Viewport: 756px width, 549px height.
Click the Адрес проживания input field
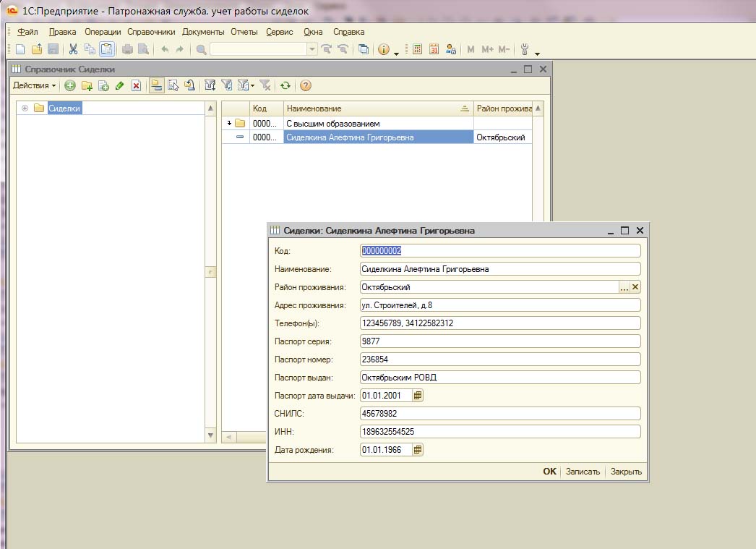point(499,305)
